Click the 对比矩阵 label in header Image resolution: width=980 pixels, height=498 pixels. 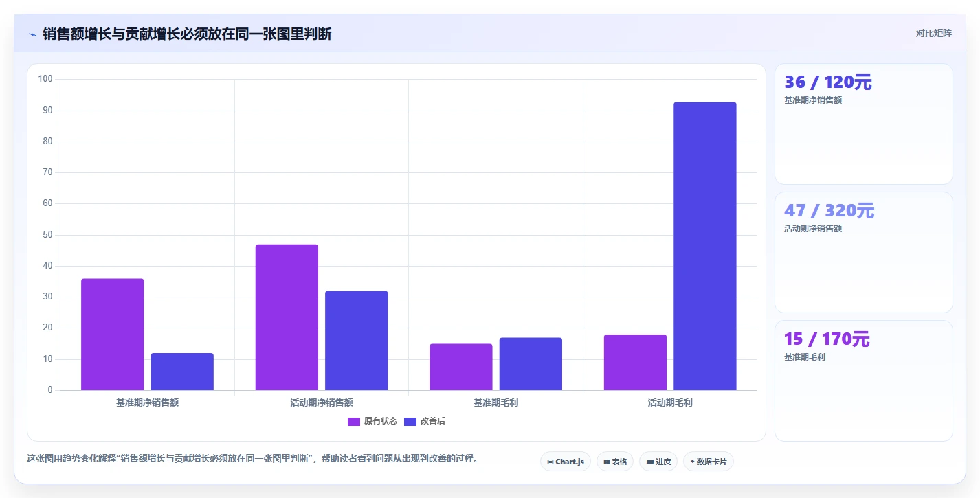pyautogui.click(x=933, y=34)
